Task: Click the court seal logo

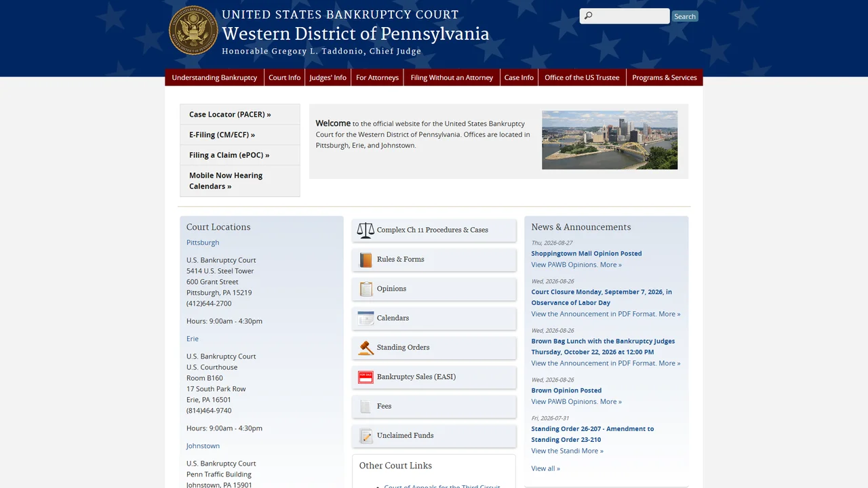Action: (193, 30)
